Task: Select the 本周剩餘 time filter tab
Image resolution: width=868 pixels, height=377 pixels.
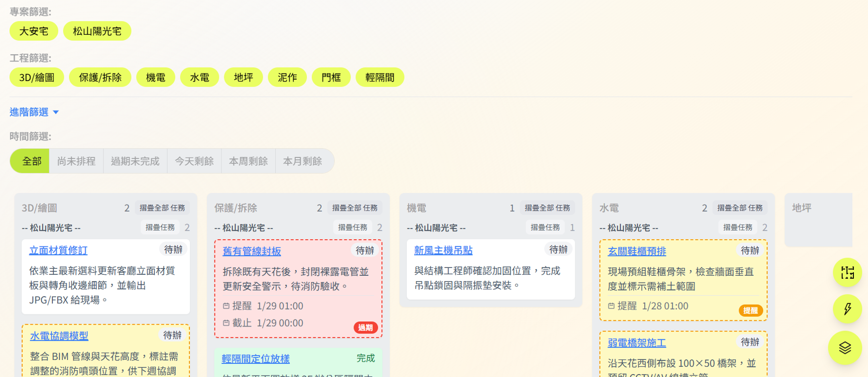Action: pyautogui.click(x=248, y=161)
